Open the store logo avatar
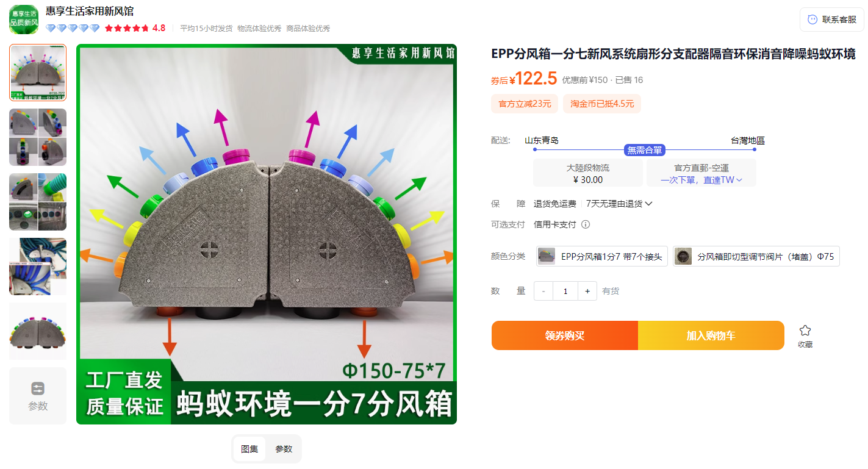The width and height of the screenshot is (868, 469). pyautogui.click(x=24, y=20)
